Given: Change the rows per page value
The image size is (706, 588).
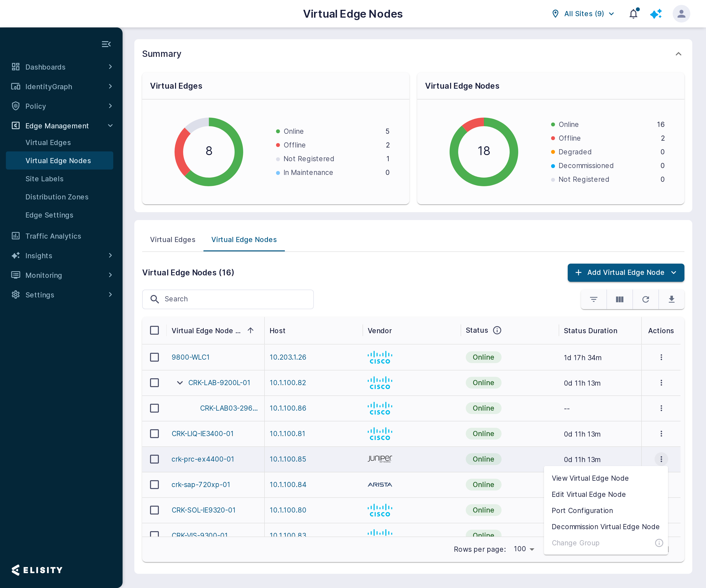Looking at the screenshot, I should (524, 549).
